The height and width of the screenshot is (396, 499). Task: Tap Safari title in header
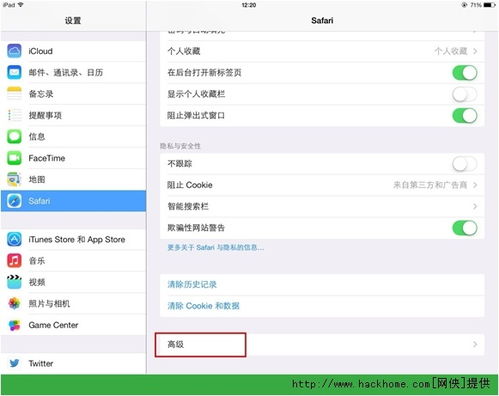click(322, 20)
